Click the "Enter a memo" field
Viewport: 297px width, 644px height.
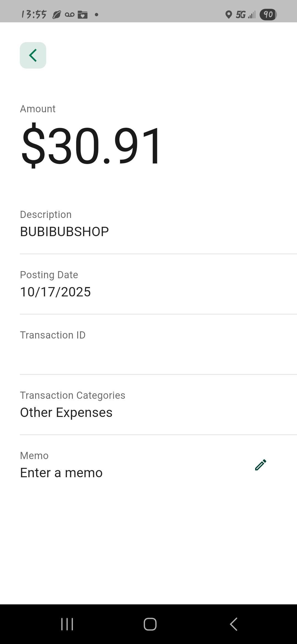(61, 473)
